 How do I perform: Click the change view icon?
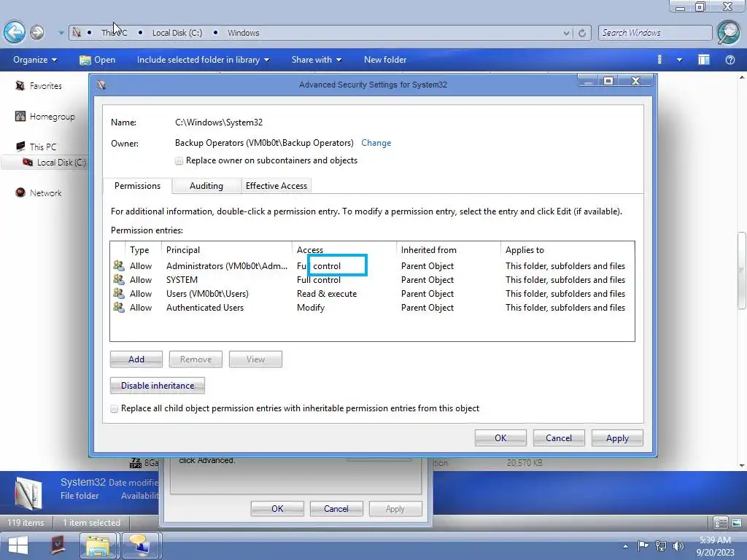coord(659,60)
